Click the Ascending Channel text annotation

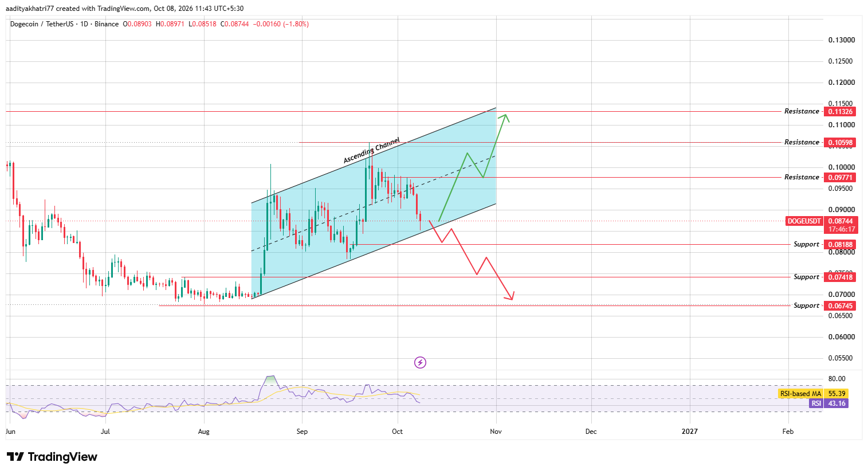point(371,151)
